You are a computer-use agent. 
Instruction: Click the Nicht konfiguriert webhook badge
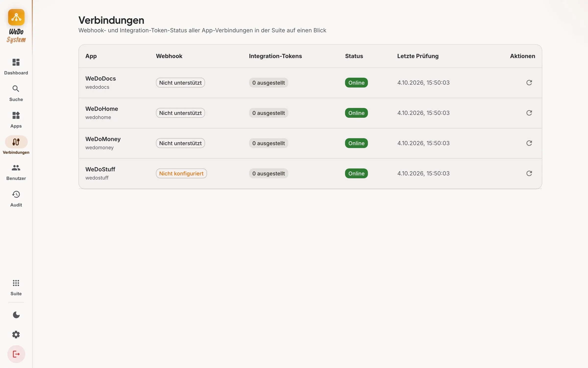181,173
